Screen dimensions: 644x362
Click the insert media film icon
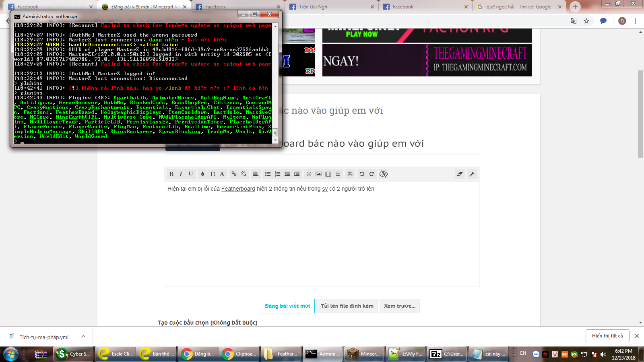[328, 174]
